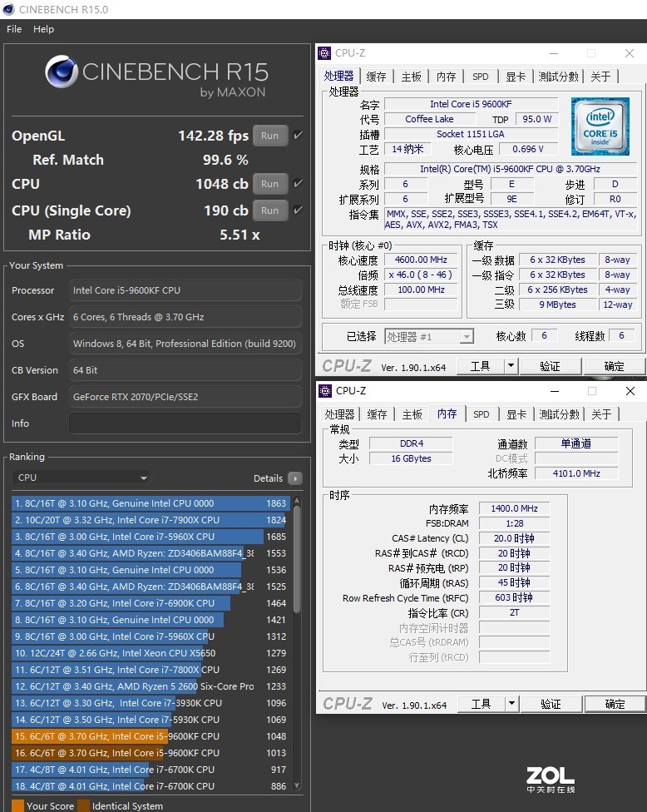Run the OpenGL benchmark
The width and height of the screenshot is (647, 812).
coord(270,135)
